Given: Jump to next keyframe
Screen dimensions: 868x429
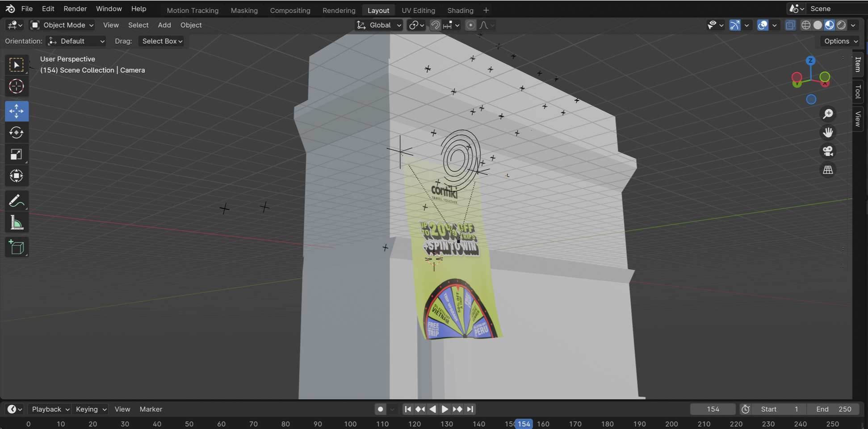Looking at the screenshot, I should click(457, 409).
